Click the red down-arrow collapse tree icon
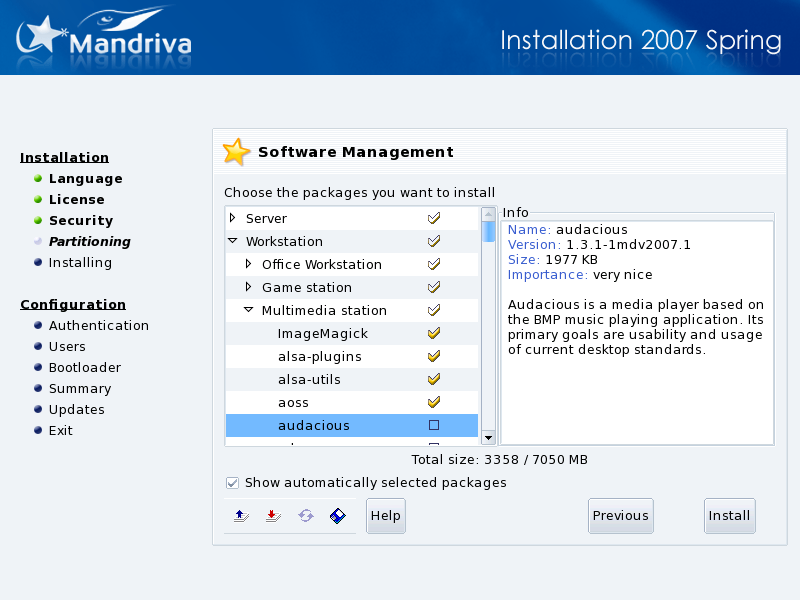The height and width of the screenshot is (600, 800). pos(272,516)
